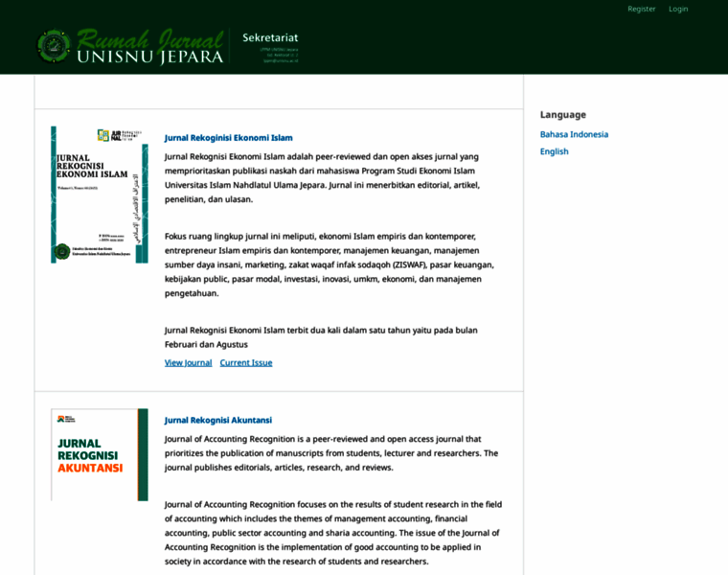Image resolution: width=728 pixels, height=575 pixels.
Task: Click text 'Februari dan Agustus'
Action: tap(206, 345)
